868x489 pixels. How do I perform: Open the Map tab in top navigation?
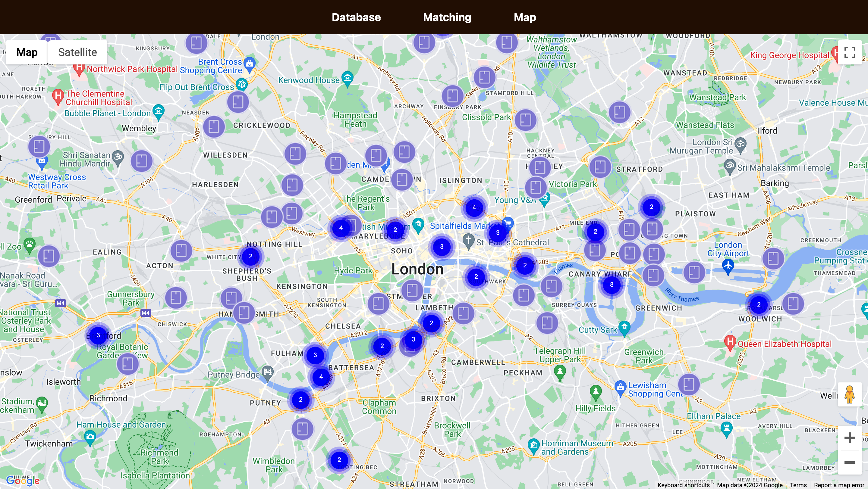coord(525,17)
